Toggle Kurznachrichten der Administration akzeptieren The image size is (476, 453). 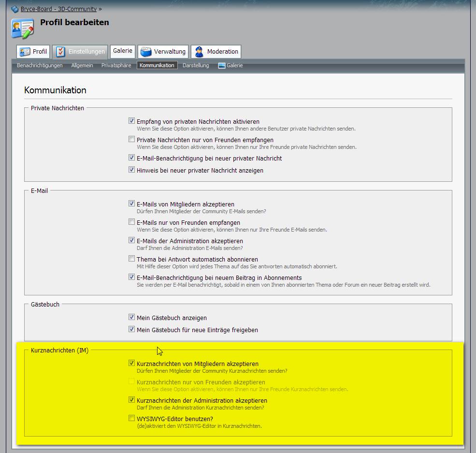(x=131, y=399)
